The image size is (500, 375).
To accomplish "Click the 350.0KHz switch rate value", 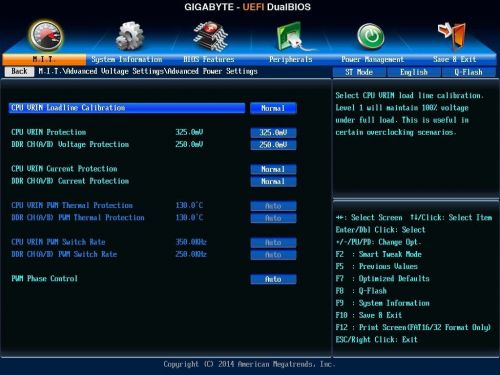I will (x=191, y=242).
